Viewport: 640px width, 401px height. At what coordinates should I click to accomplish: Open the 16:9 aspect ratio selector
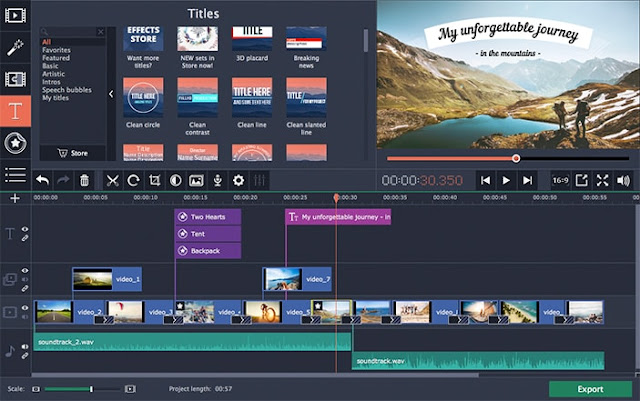coord(560,180)
